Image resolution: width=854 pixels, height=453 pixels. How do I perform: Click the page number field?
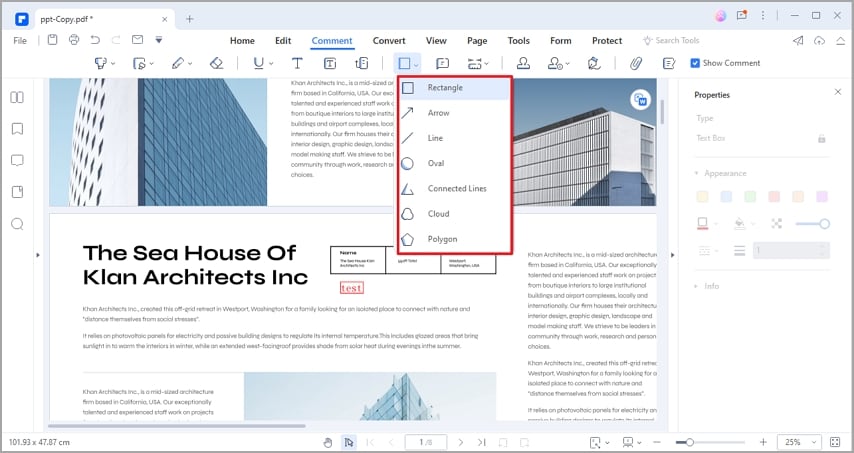click(426, 442)
